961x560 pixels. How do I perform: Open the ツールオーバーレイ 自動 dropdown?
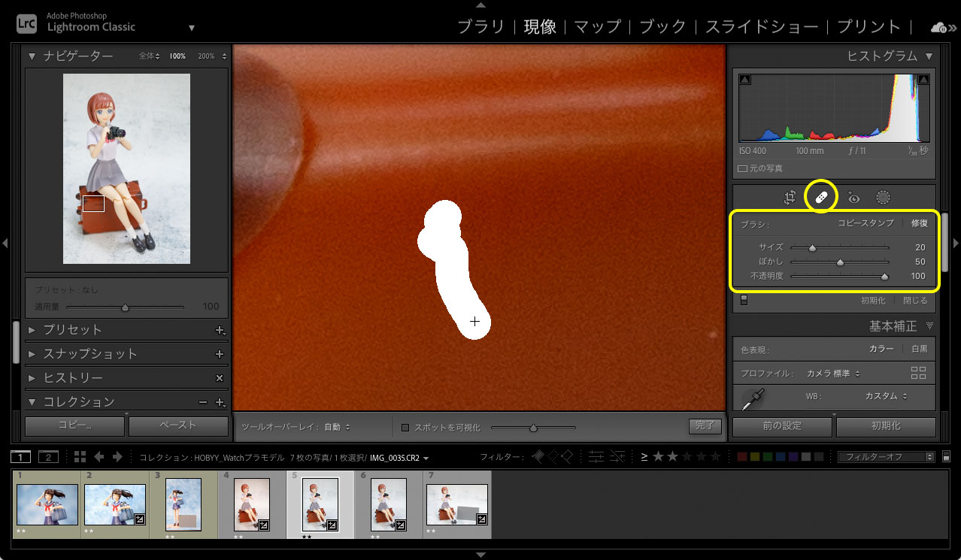click(x=338, y=427)
